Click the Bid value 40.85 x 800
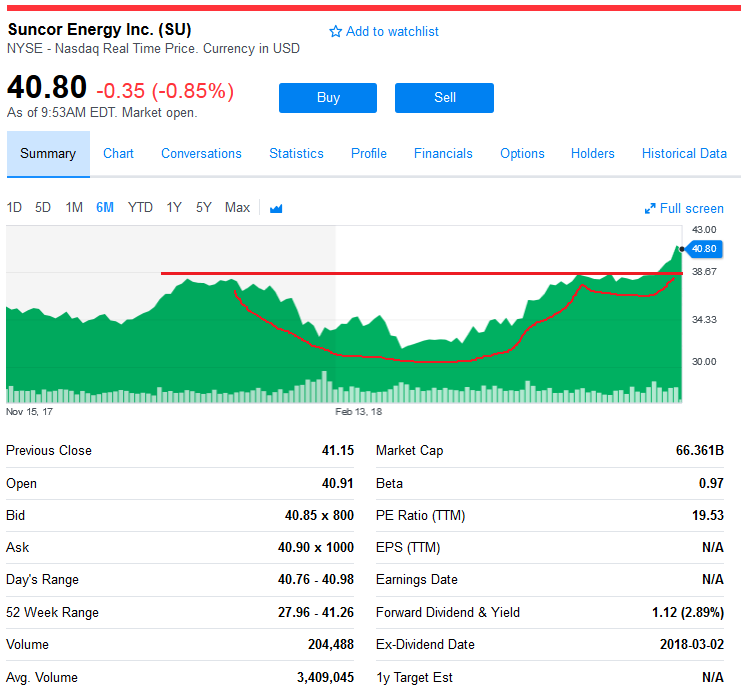Screen dimensions: 741x690 tap(319, 516)
